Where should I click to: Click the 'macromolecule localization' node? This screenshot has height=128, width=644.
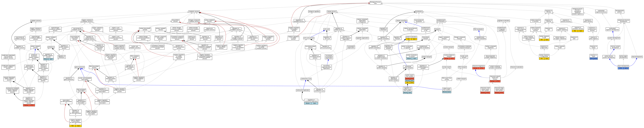pyautogui.click(x=419, y=21)
